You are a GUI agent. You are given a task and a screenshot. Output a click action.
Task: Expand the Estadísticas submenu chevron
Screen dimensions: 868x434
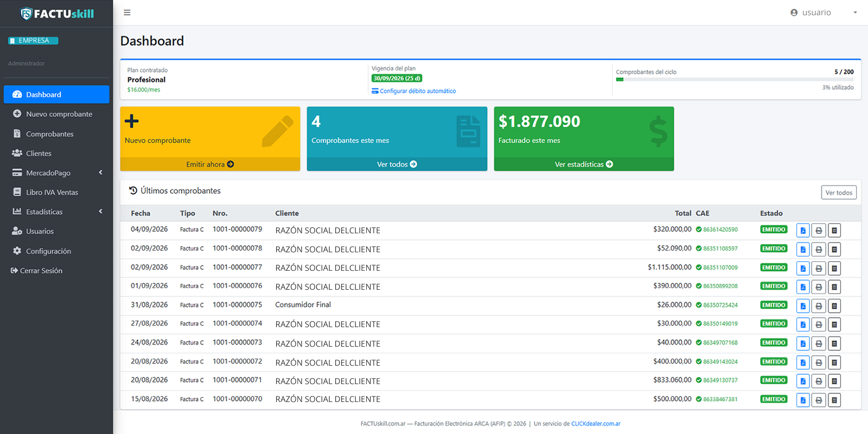(x=100, y=212)
